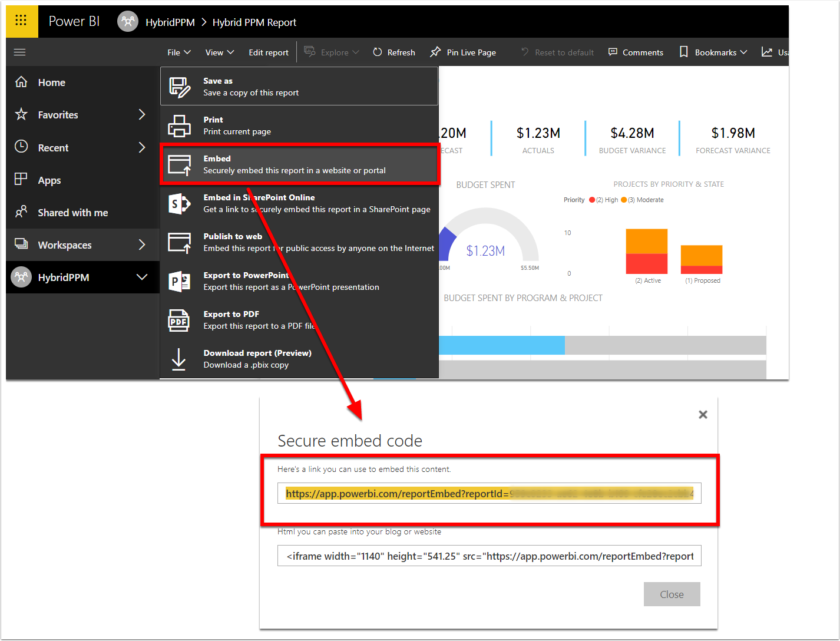
Task: Click the embed link URL field
Action: tap(489, 493)
